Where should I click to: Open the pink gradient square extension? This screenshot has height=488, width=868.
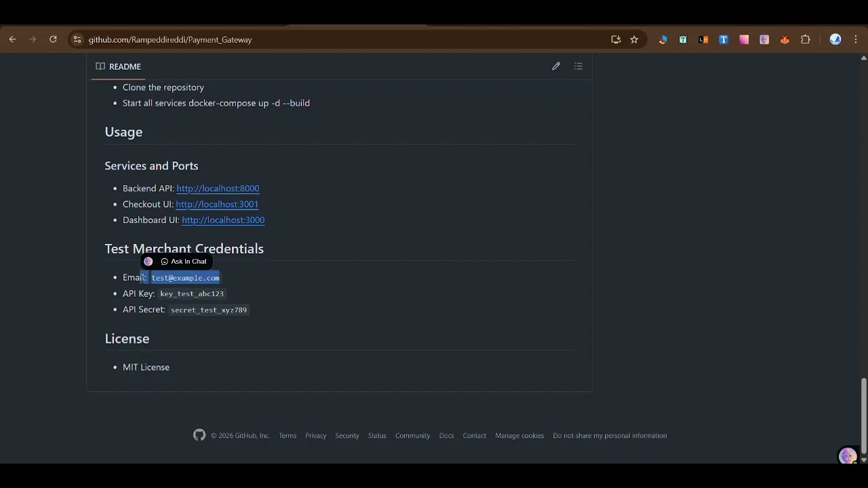tap(744, 40)
